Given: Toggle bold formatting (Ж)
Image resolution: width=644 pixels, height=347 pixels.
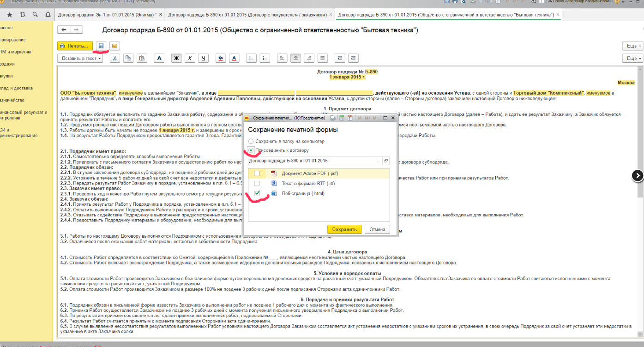Looking at the screenshot, I should click(176, 58).
